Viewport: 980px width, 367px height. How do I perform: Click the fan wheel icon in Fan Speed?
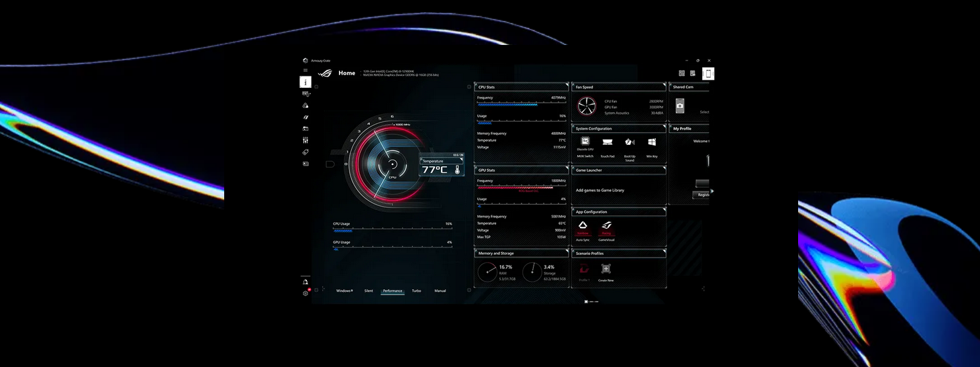click(x=587, y=106)
